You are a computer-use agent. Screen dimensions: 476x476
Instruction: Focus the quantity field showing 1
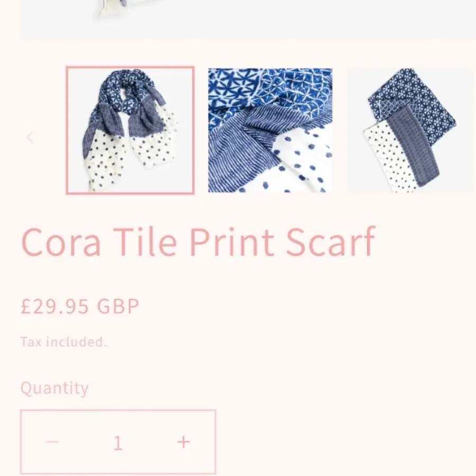pyautogui.click(x=118, y=443)
